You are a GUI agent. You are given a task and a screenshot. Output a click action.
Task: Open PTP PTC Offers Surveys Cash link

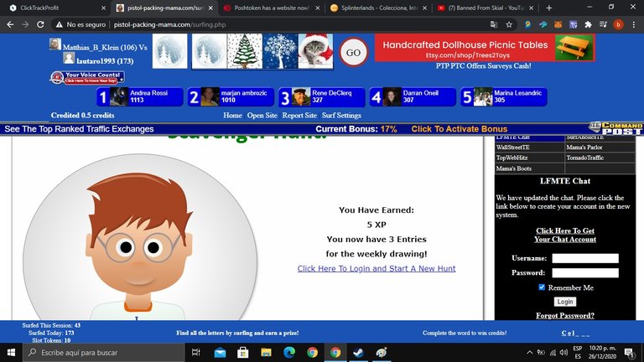click(x=483, y=65)
